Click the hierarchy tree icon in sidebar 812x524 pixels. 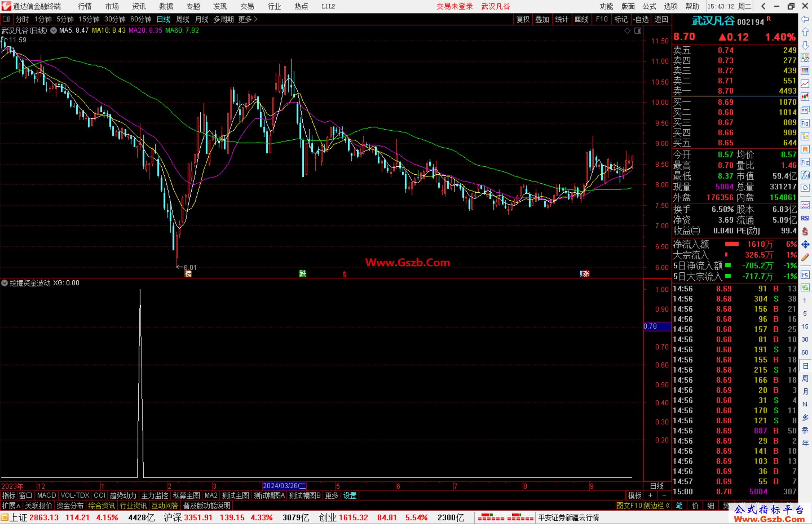pos(805,136)
